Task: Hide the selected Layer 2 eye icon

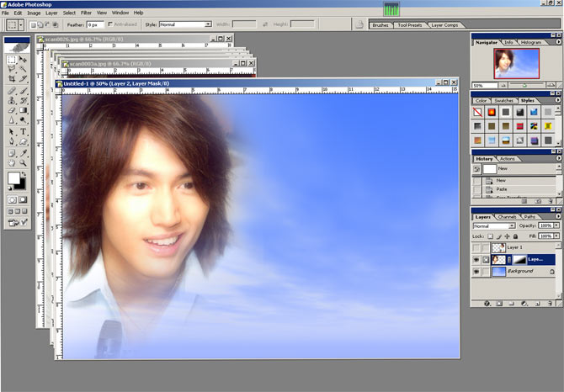Action: 476,259
